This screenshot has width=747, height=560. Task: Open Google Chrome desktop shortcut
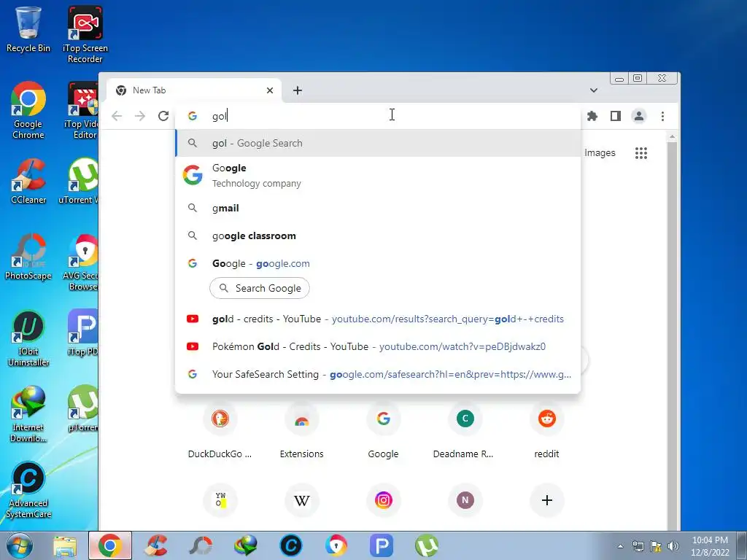point(28,109)
